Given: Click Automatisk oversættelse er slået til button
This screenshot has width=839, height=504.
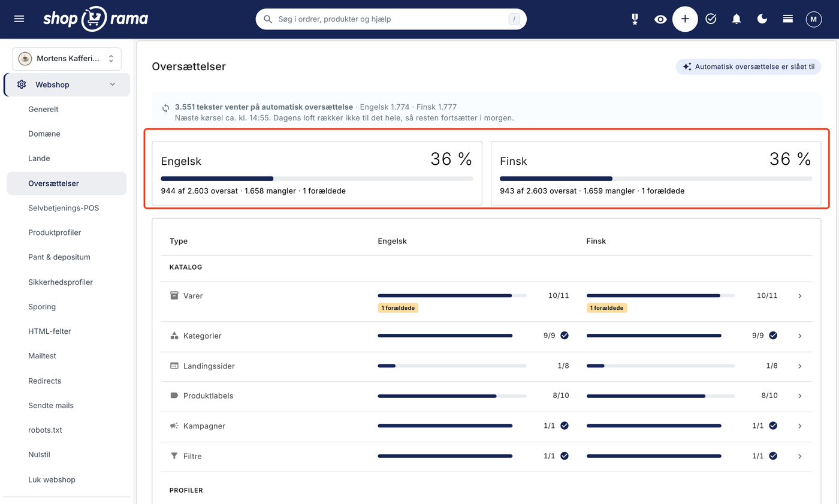Looking at the screenshot, I should [x=748, y=67].
